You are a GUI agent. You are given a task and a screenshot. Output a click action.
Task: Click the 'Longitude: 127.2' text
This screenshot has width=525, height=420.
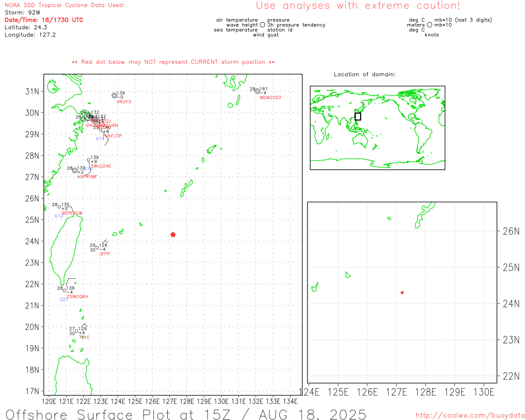tap(30, 35)
